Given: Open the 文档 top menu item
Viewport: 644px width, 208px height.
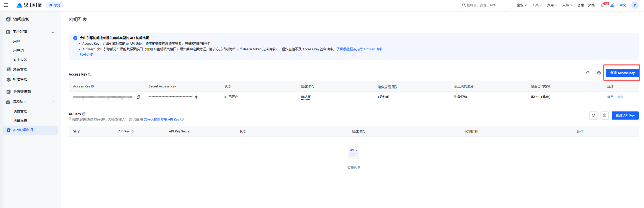Looking at the screenshot, I should (591, 5).
